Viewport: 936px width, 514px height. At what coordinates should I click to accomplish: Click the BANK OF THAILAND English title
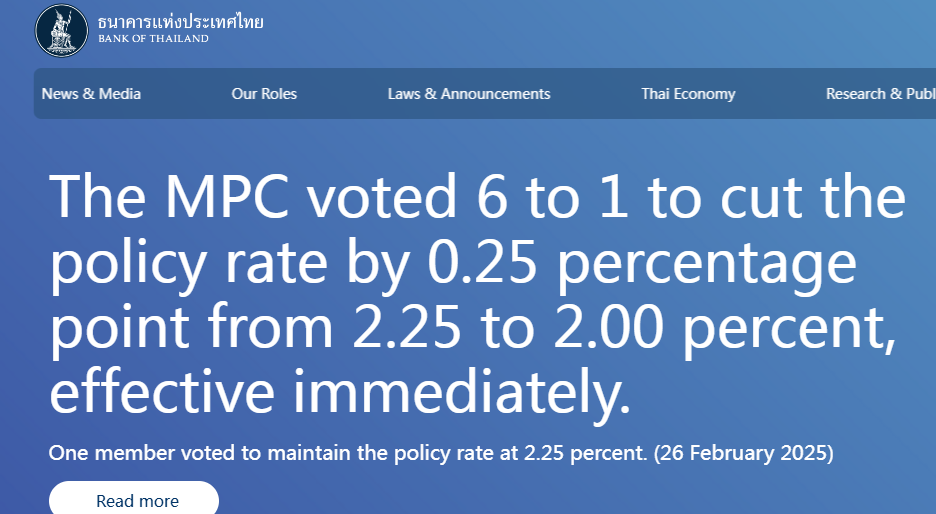pos(153,39)
